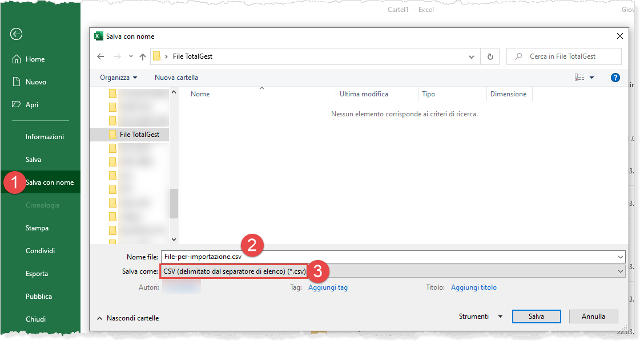Open the Organizza dropdown menu
The image size is (644, 345).
tap(118, 78)
